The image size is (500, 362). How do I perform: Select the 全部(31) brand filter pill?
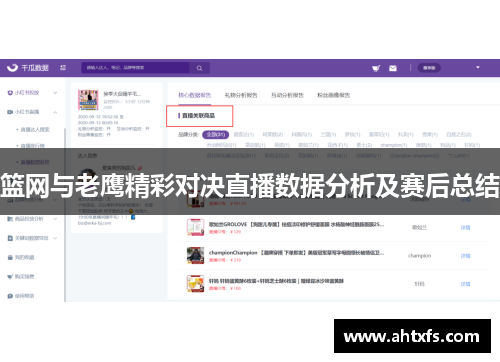(x=216, y=134)
